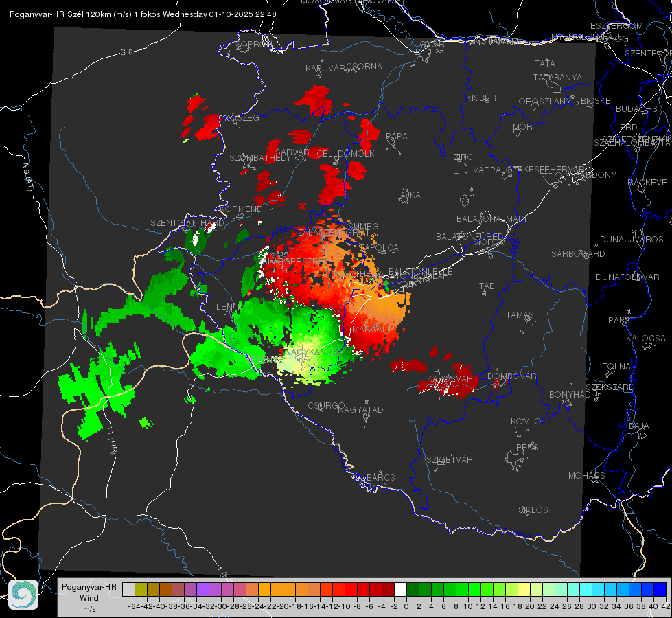
Task: Click the BALATONFURED city label
Action: tap(470, 237)
